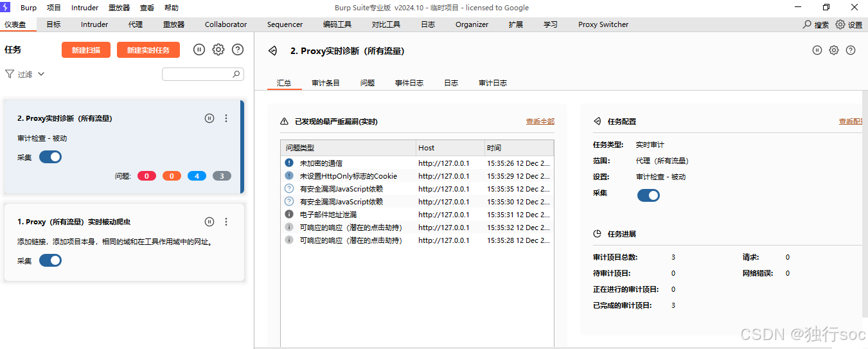The width and height of the screenshot is (868, 349).
Task: Click severity icon of 未加密的通信 row
Action: click(x=289, y=163)
